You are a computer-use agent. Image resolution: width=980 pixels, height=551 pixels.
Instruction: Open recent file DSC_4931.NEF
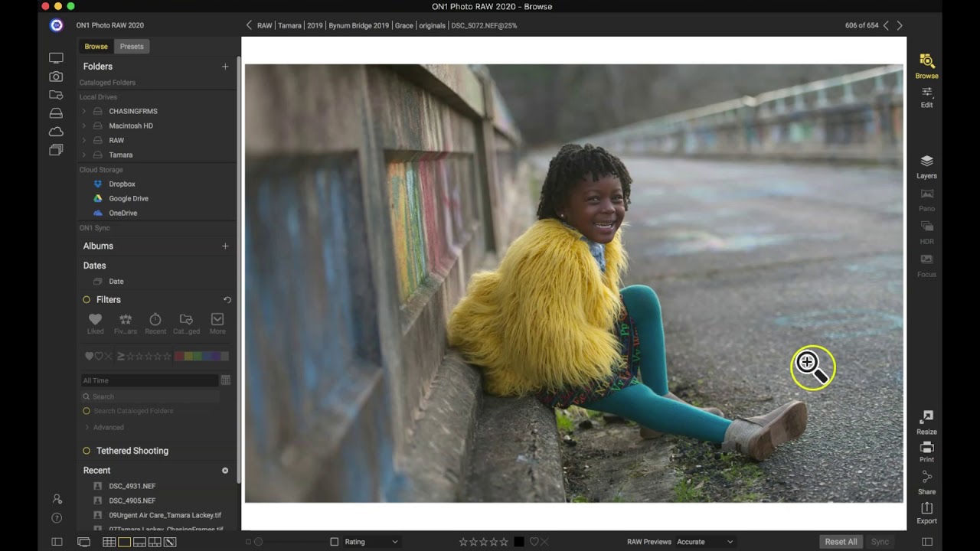132,486
